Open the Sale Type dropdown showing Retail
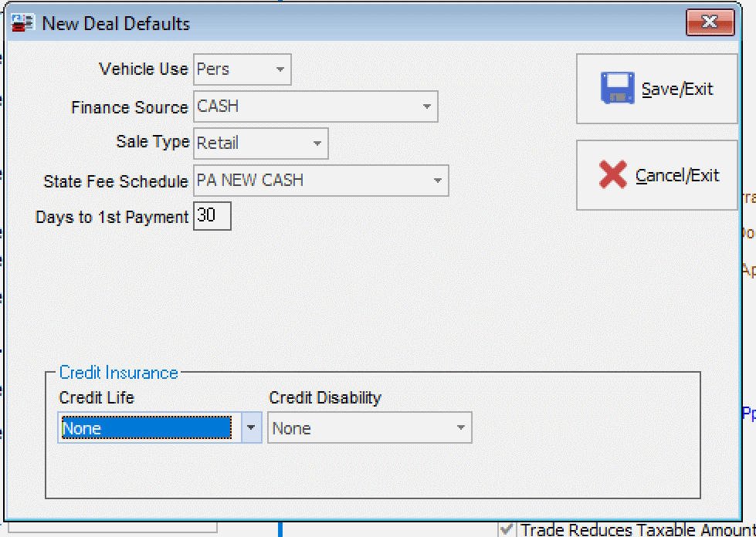 317,144
